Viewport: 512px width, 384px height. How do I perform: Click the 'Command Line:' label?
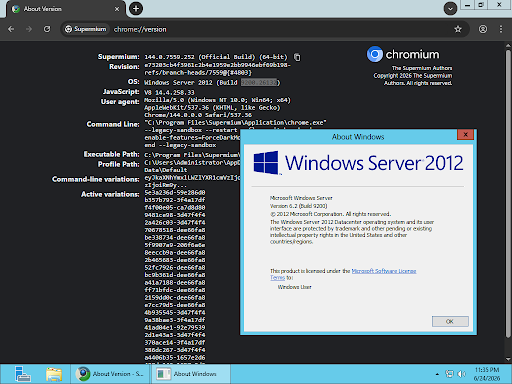[x=113, y=124]
